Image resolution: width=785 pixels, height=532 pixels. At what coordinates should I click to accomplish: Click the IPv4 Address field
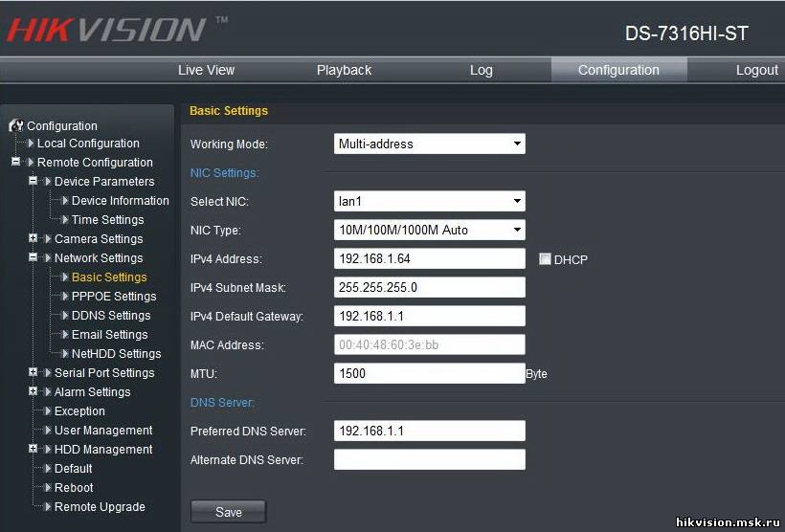tap(430, 258)
